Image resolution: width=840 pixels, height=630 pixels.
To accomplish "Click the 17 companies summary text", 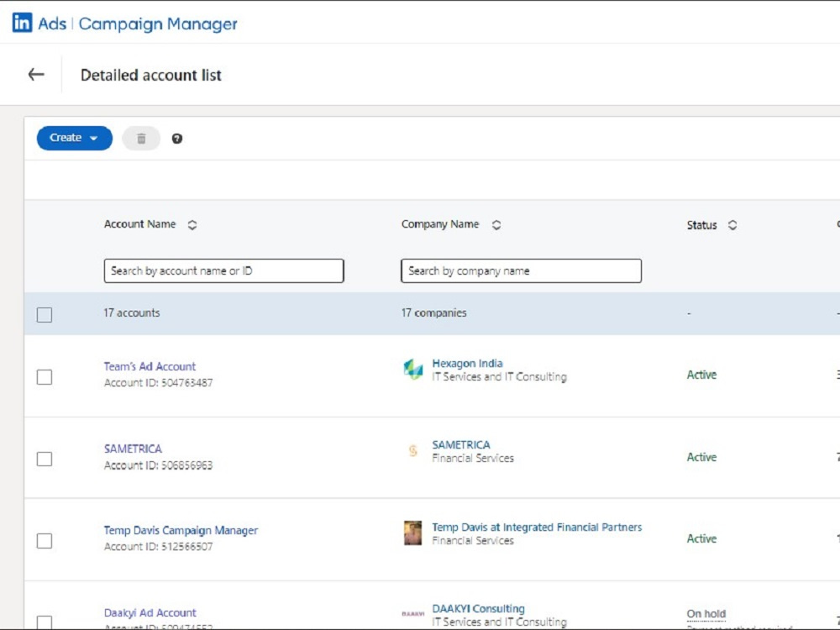I will click(x=434, y=312).
